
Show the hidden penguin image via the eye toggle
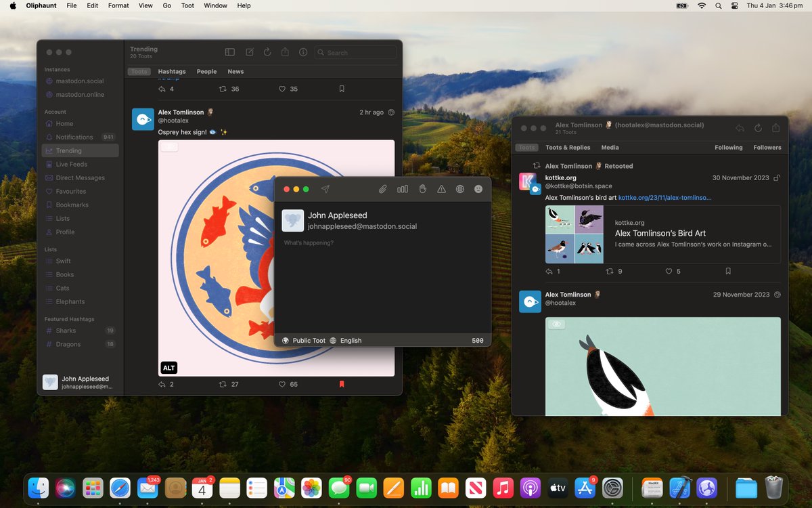click(x=556, y=324)
